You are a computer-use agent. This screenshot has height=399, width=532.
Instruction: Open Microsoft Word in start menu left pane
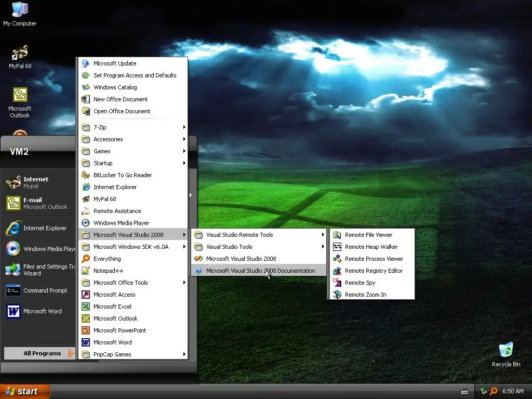point(39,311)
